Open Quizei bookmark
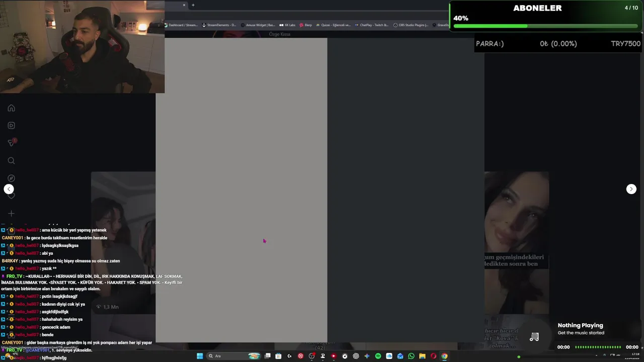This screenshot has width=644, height=362. coord(333,25)
